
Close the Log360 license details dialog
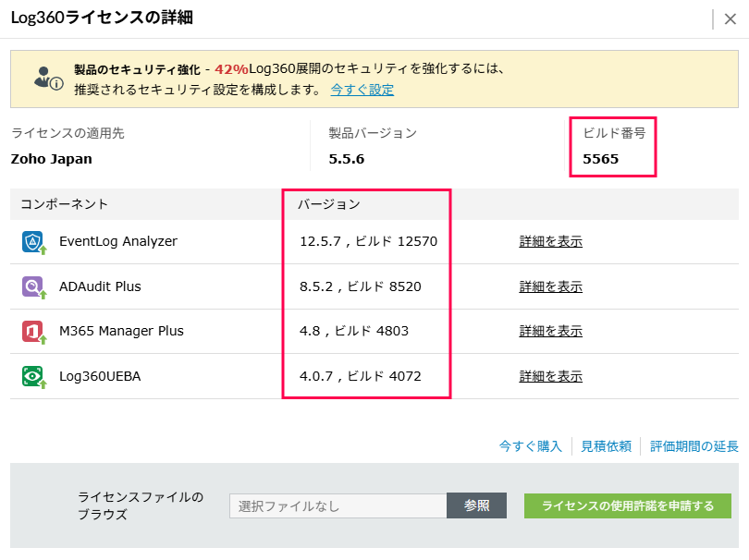click(x=730, y=19)
